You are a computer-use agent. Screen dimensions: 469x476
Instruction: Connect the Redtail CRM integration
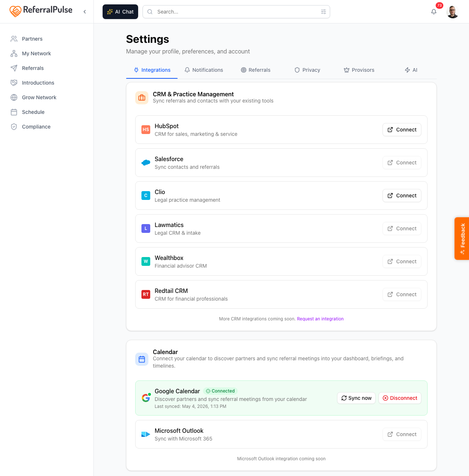coord(402,294)
